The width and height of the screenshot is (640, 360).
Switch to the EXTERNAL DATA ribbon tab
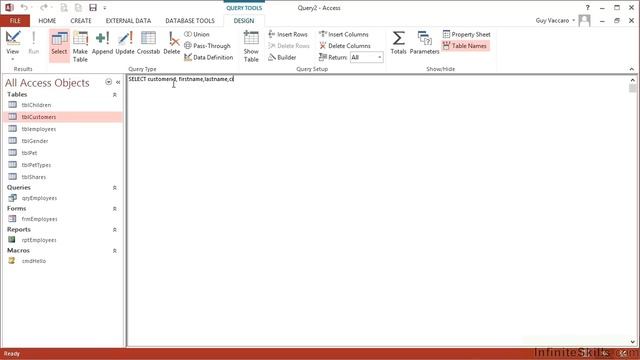point(128,20)
